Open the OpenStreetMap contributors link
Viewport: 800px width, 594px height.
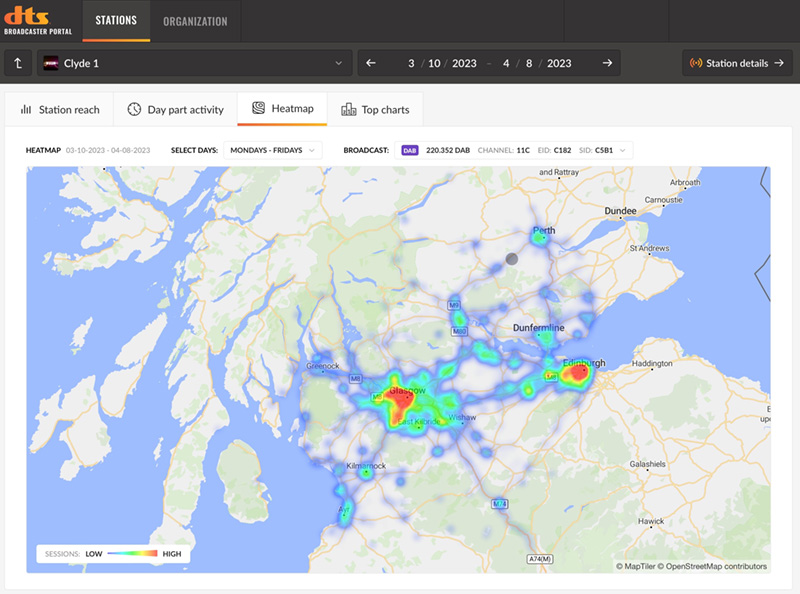coord(718,566)
